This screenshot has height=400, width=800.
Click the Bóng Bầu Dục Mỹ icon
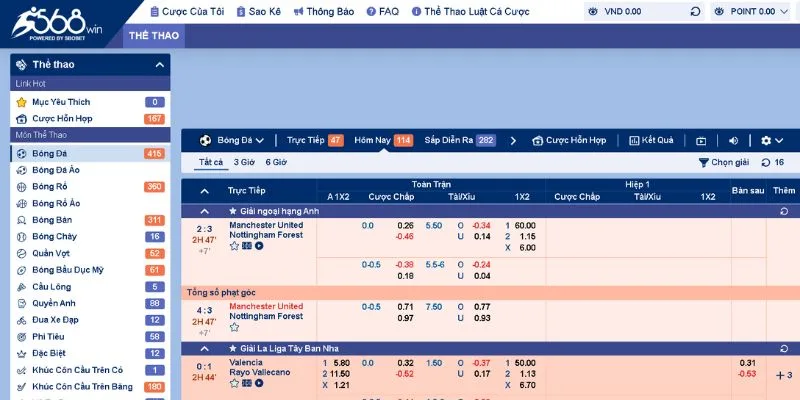21,270
